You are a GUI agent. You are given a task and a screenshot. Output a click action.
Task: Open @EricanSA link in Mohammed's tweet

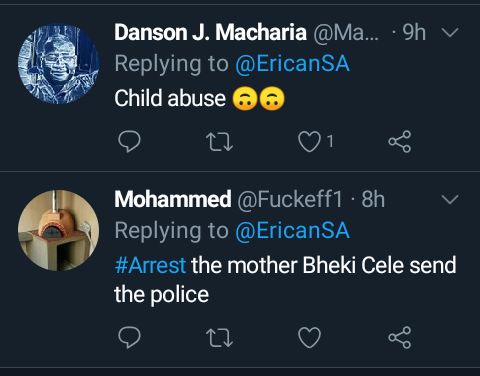292,230
